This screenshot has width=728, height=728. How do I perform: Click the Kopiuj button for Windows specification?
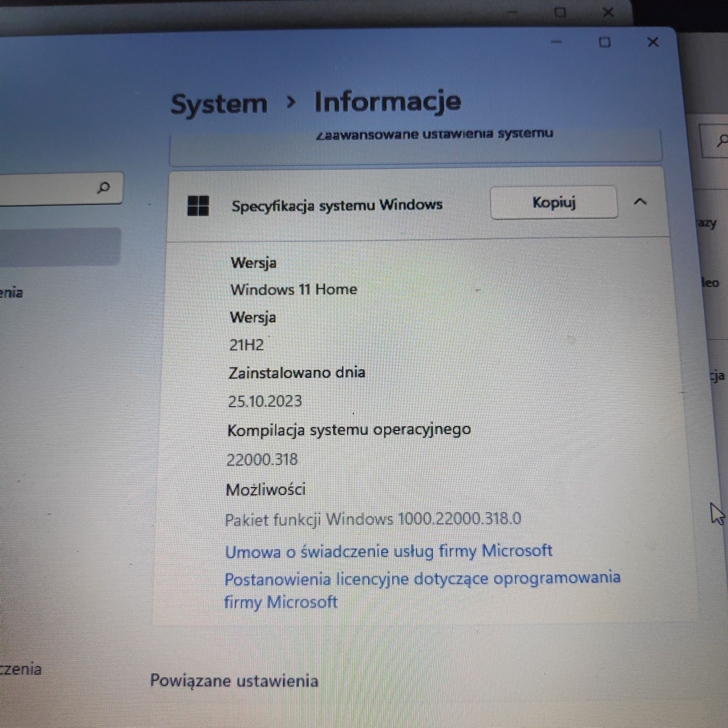click(554, 203)
